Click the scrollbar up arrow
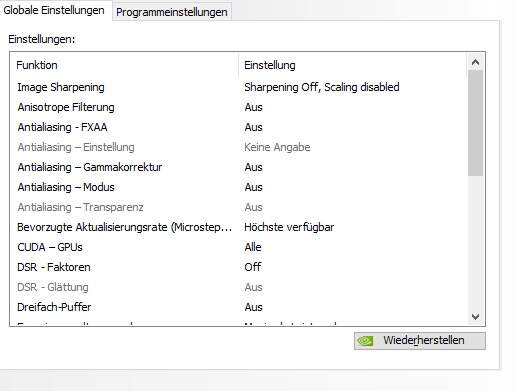This screenshot has height=391, width=516. pos(475,62)
